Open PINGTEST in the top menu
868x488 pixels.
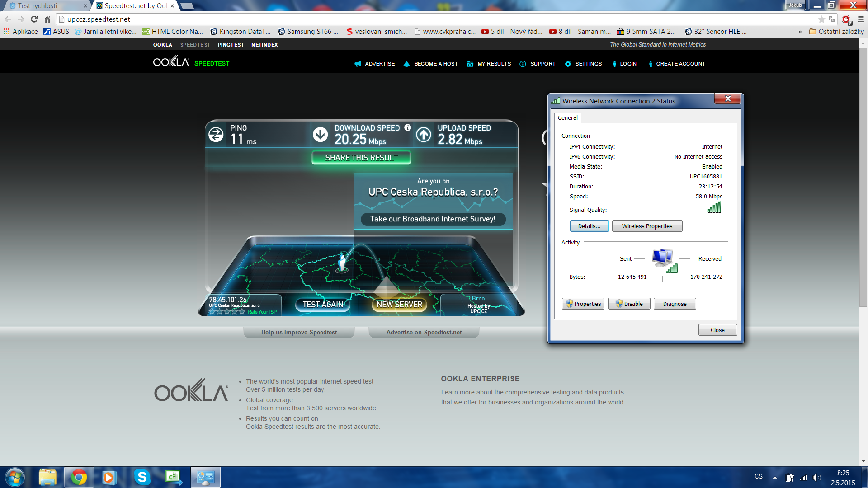click(x=231, y=45)
